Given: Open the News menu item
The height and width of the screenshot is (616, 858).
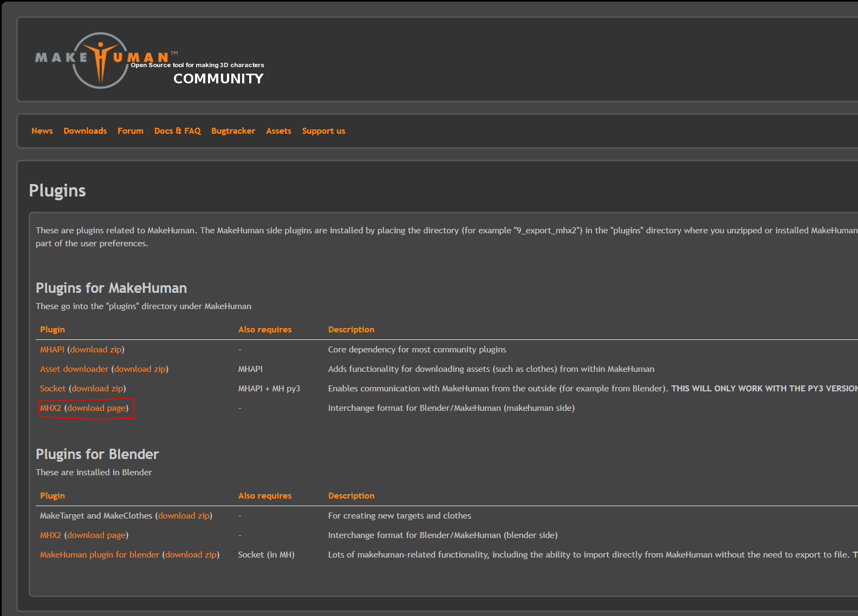Looking at the screenshot, I should pos(42,131).
